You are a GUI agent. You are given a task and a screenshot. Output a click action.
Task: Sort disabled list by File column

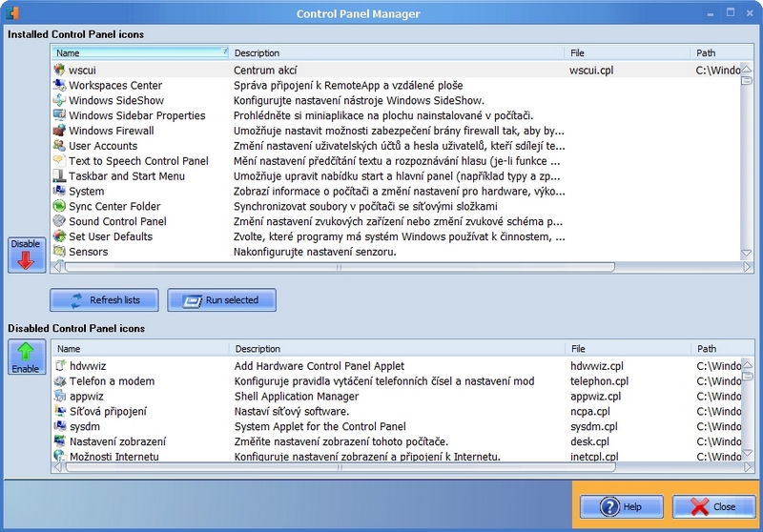point(628,348)
